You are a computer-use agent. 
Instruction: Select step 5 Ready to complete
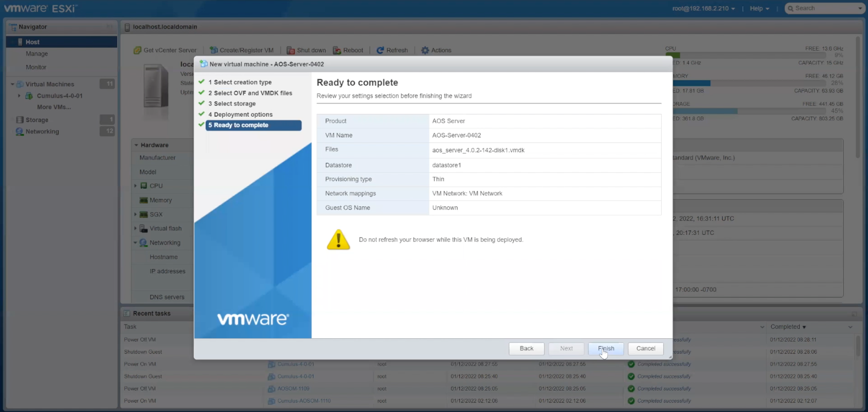254,125
